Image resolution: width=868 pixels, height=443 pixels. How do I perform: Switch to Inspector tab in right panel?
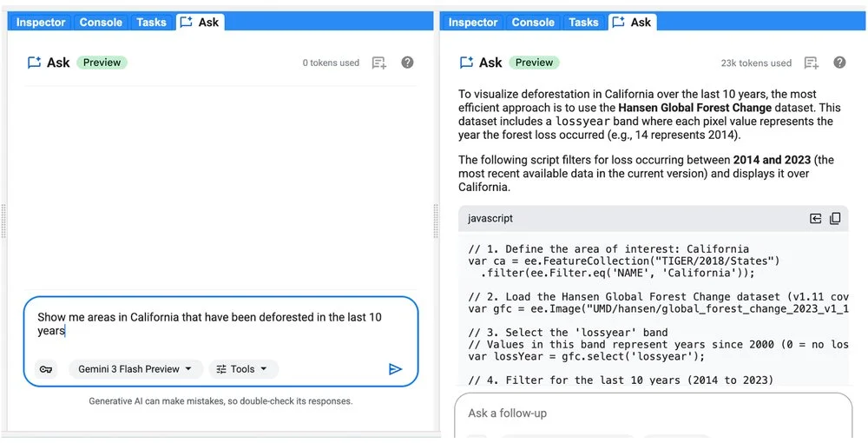pyautogui.click(x=473, y=23)
